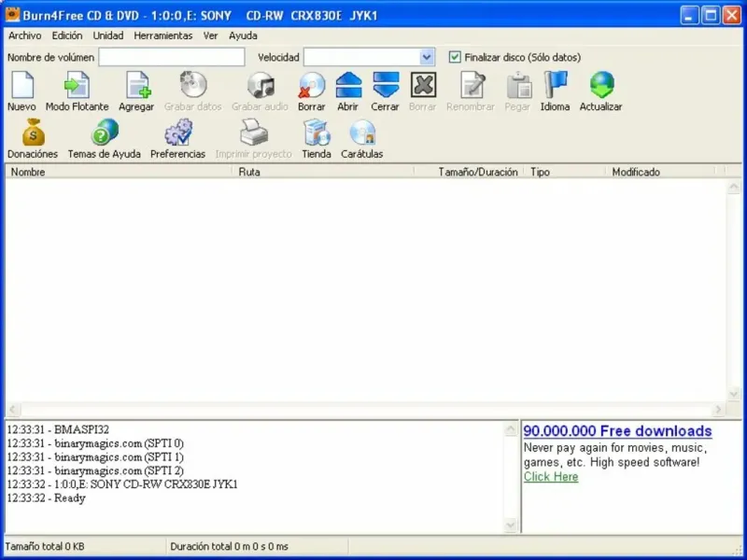Image resolution: width=747 pixels, height=560 pixels.
Task: Toggle the Finalizar disco checkbox
Action: pyautogui.click(x=455, y=57)
